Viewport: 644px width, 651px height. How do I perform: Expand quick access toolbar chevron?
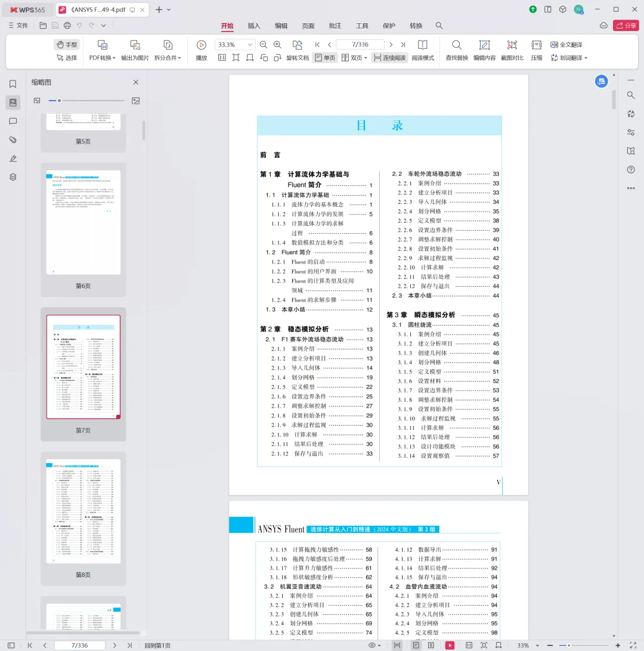[103, 25]
